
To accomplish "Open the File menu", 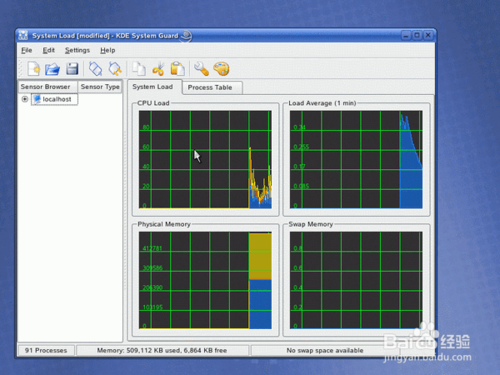I will coord(27,50).
